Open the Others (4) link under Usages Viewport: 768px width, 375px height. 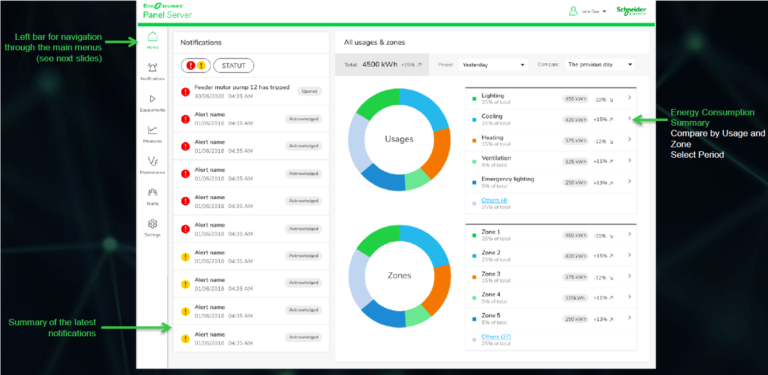(x=494, y=200)
